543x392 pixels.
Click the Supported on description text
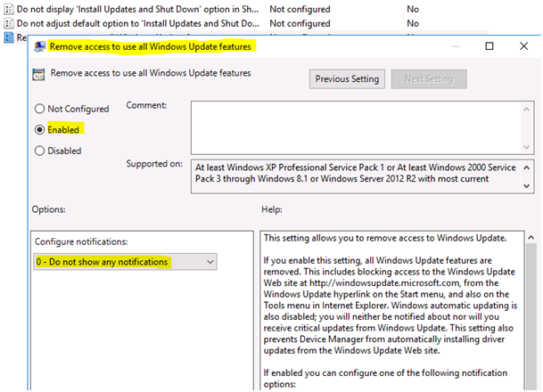356,173
